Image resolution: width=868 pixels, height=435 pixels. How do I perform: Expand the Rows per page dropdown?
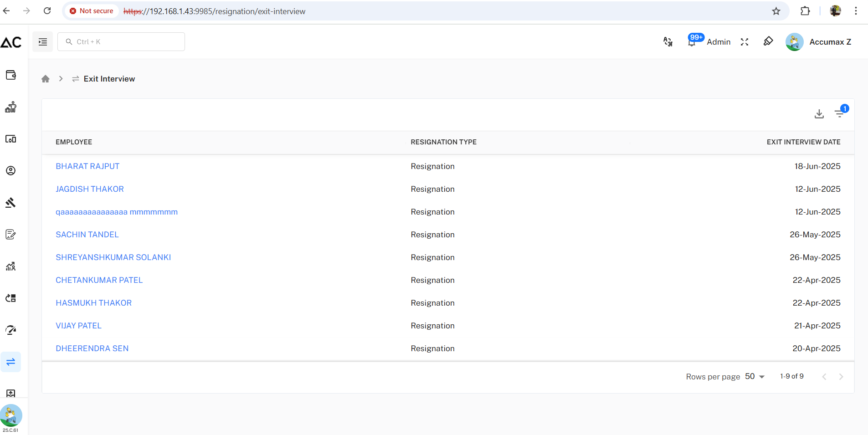point(755,377)
